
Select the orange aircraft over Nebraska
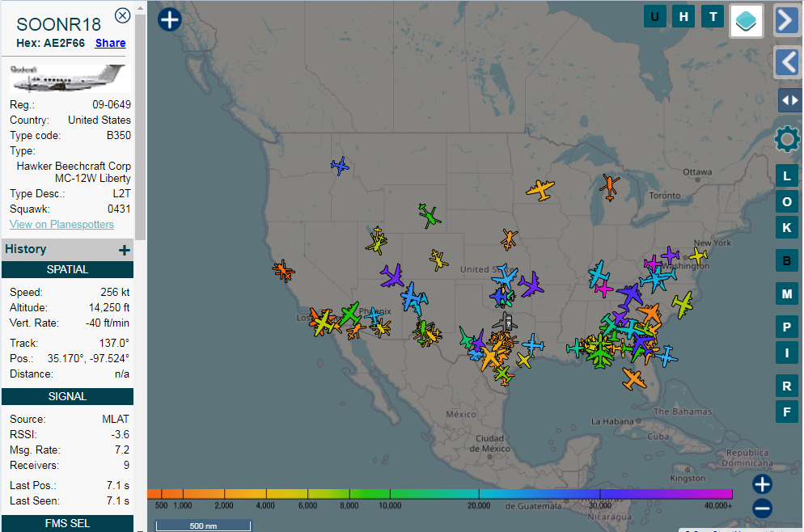pyautogui.click(x=509, y=239)
